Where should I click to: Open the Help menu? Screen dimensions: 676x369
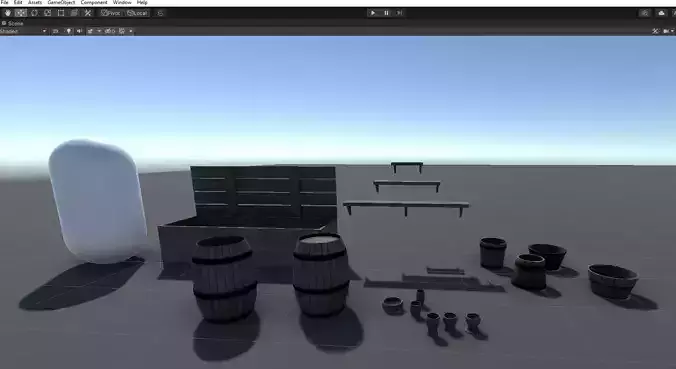coord(142,3)
